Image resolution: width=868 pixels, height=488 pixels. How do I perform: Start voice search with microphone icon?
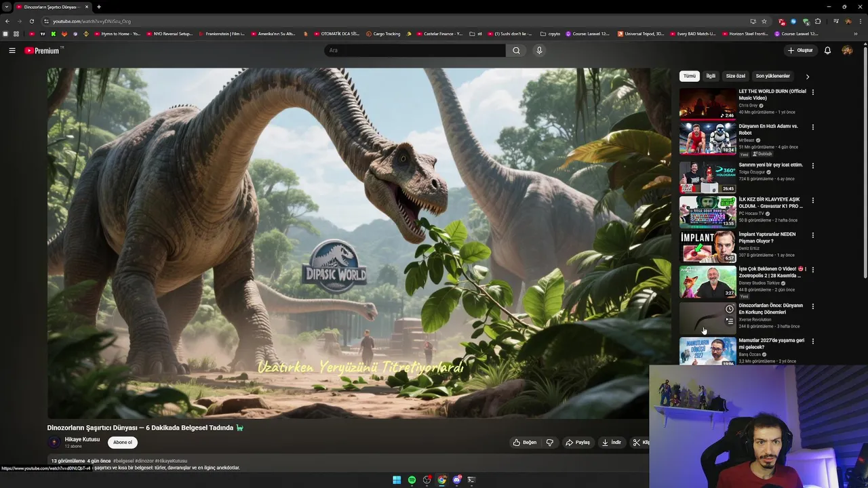click(x=539, y=50)
